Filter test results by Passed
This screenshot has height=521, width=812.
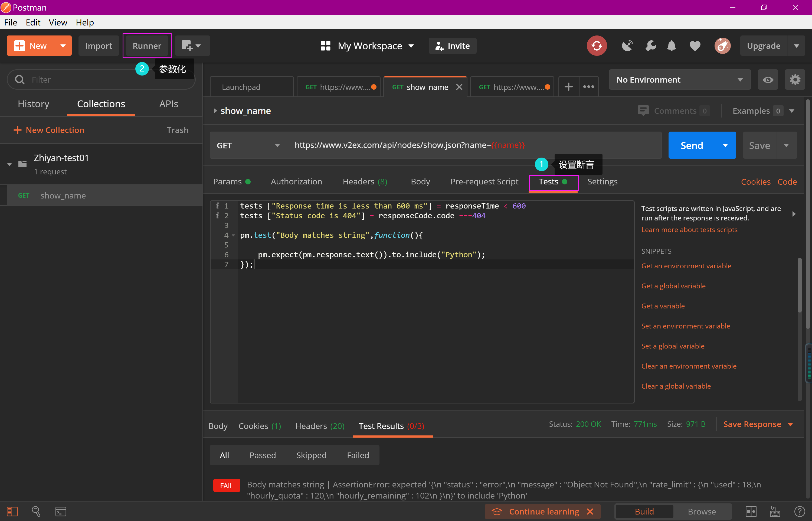pos(263,455)
